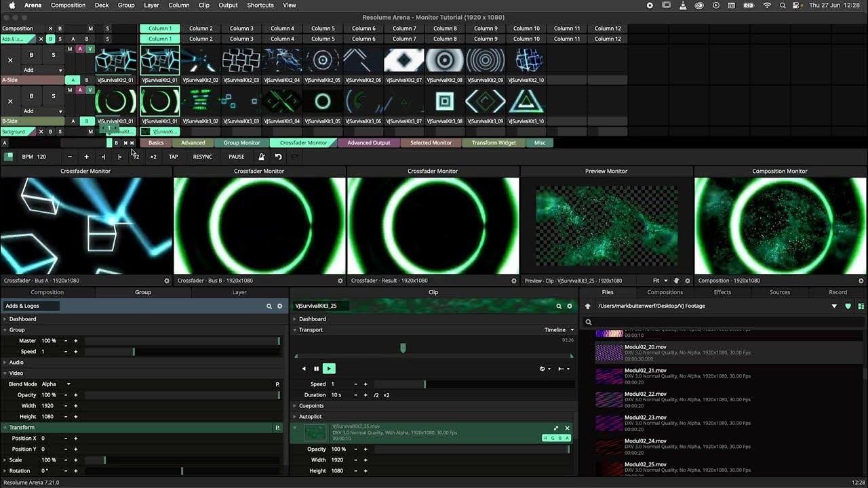This screenshot has height=488, width=868.
Task: Click the search icon in Adds & Logos panel
Action: coord(269,306)
